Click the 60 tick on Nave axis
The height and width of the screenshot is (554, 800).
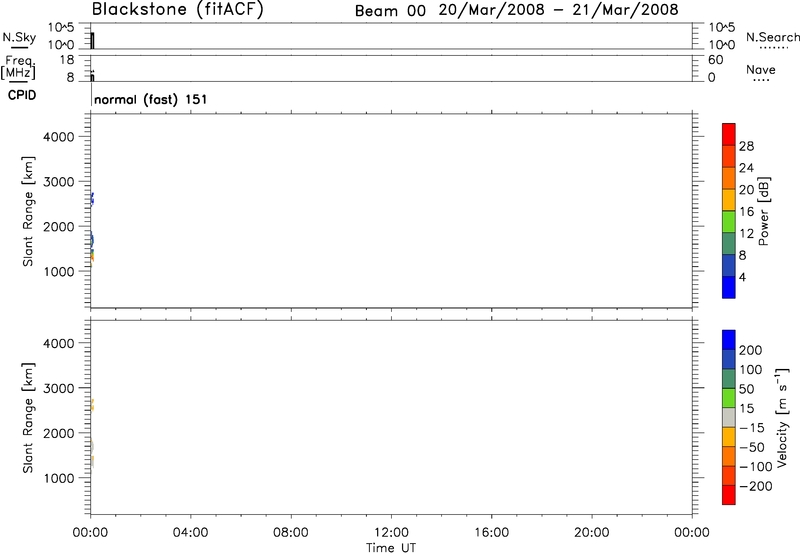(716, 60)
